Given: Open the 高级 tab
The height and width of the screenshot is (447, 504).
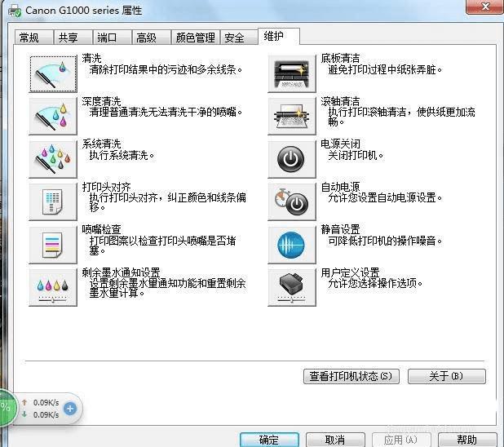Looking at the screenshot, I should point(151,38).
